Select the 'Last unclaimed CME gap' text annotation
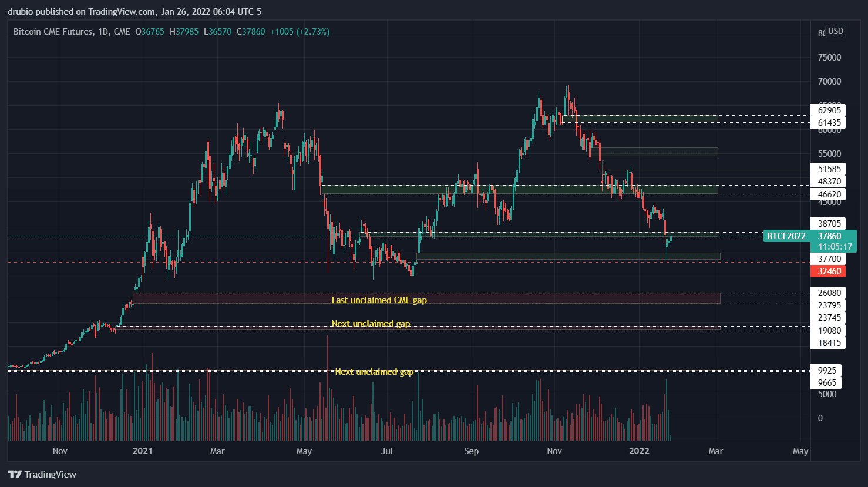 (379, 300)
